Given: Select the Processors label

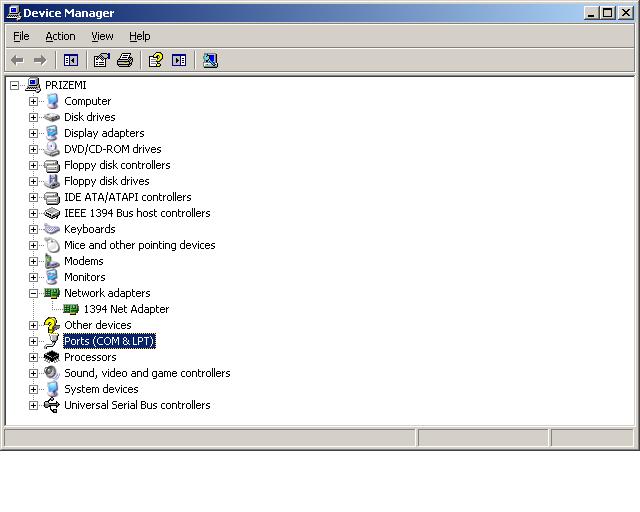Looking at the screenshot, I should 90,357.
